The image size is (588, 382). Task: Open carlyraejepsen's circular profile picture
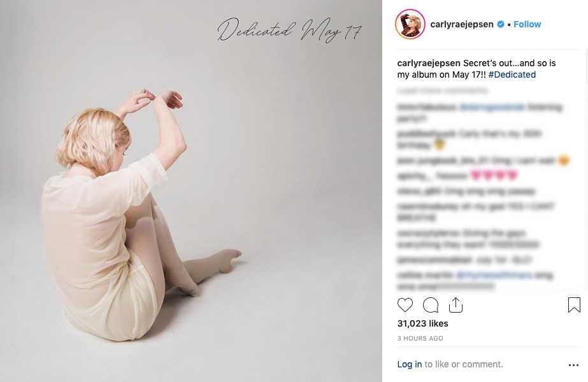tap(410, 24)
